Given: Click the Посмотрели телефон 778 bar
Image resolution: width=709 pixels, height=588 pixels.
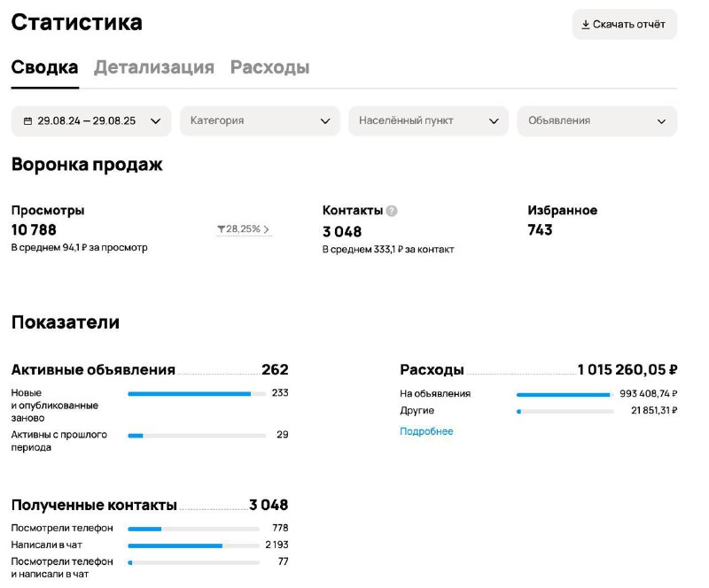Looking at the screenshot, I should pyautogui.click(x=193, y=529).
